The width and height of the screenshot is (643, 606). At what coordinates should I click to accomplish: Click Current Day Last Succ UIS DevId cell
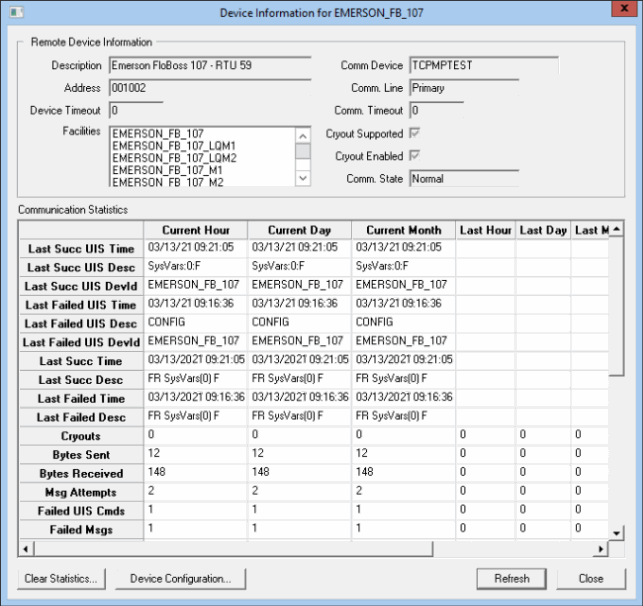pos(299,285)
